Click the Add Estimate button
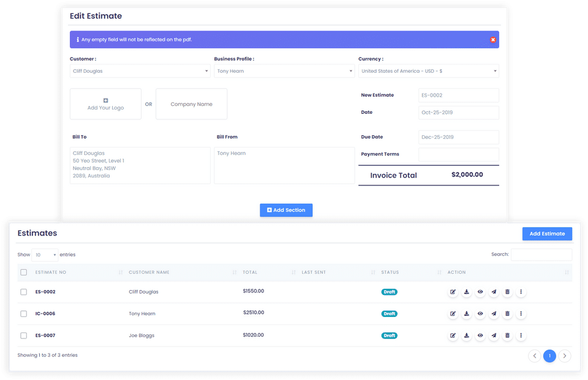The image size is (588, 380). pyautogui.click(x=547, y=234)
